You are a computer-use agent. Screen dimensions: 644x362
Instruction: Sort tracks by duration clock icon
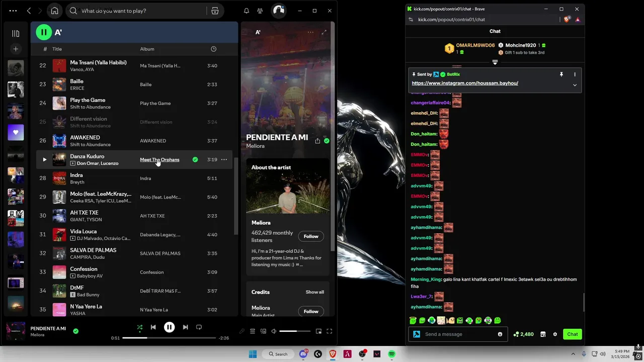[x=213, y=49]
